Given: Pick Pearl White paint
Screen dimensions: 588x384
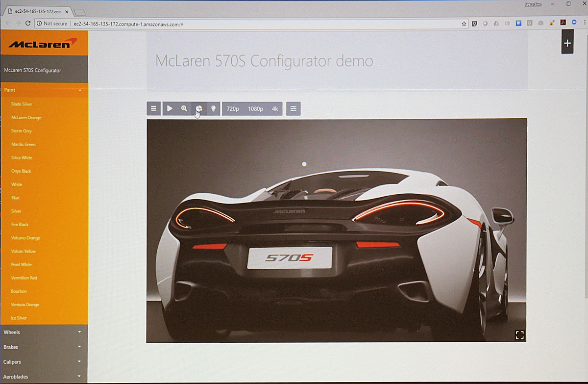Looking at the screenshot, I should tap(21, 265).
